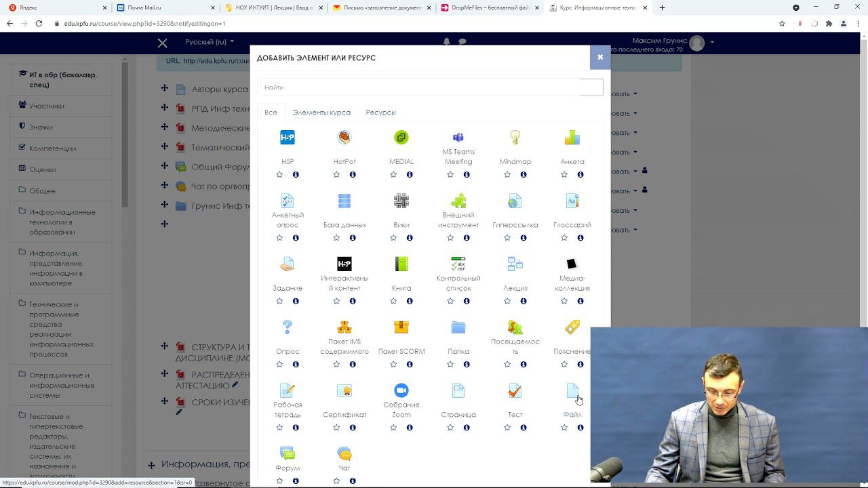Choose the HotPot activity icon
The image size is (868, 488).
pos(344,138)
